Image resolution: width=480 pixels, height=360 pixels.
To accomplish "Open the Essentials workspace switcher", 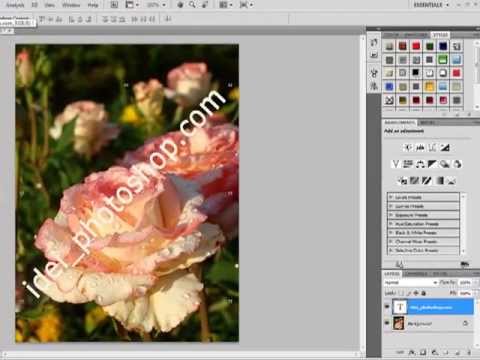I will click(431, 5).
